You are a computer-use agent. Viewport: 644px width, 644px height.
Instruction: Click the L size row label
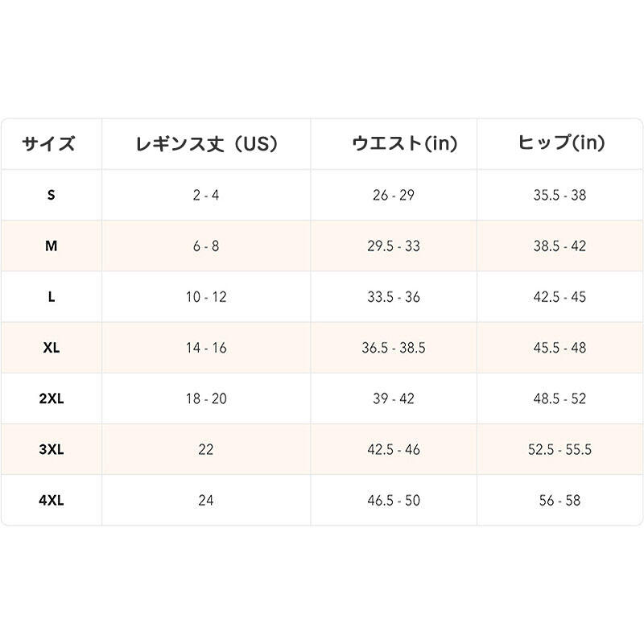click(52, 297)
